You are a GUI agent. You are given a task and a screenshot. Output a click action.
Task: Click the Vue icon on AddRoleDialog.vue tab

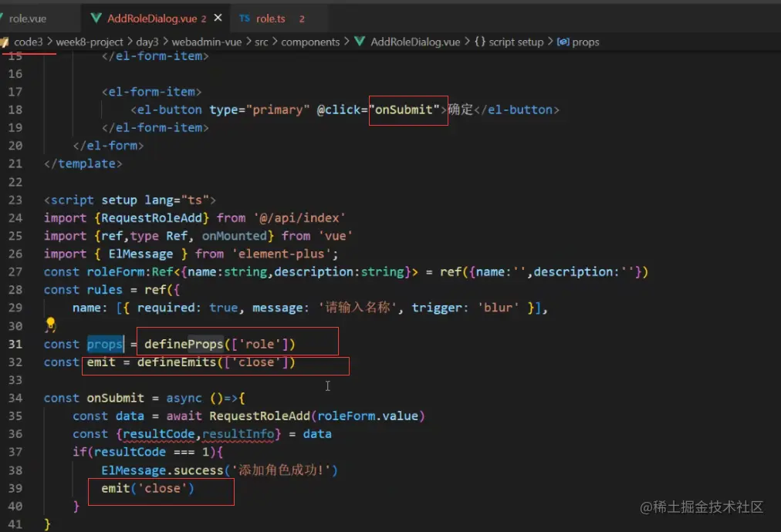(96, 19)
